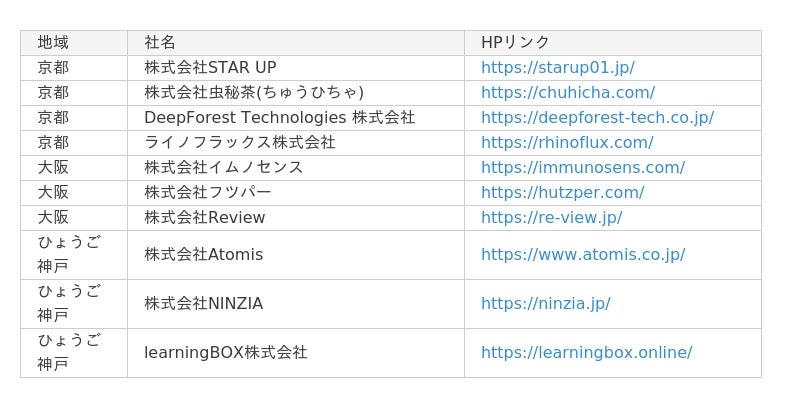
Task: Follow the immunosens.com link
Action: click(x=583, y=168)
